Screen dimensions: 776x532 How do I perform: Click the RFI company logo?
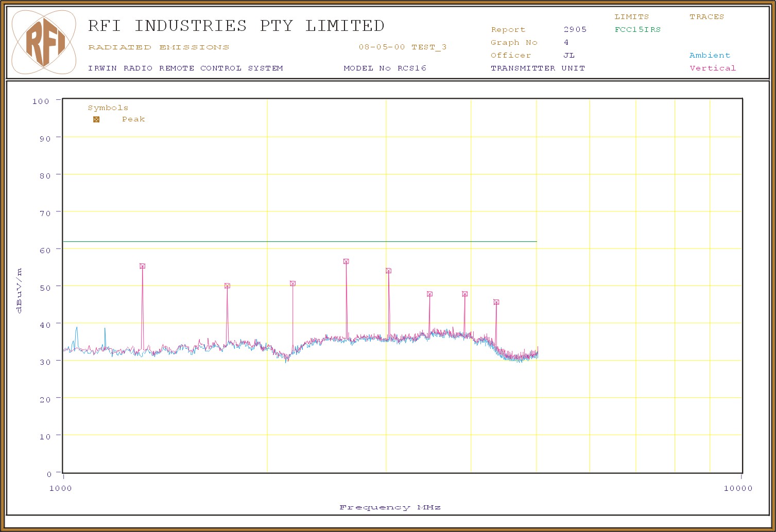(x=44, y=43)
